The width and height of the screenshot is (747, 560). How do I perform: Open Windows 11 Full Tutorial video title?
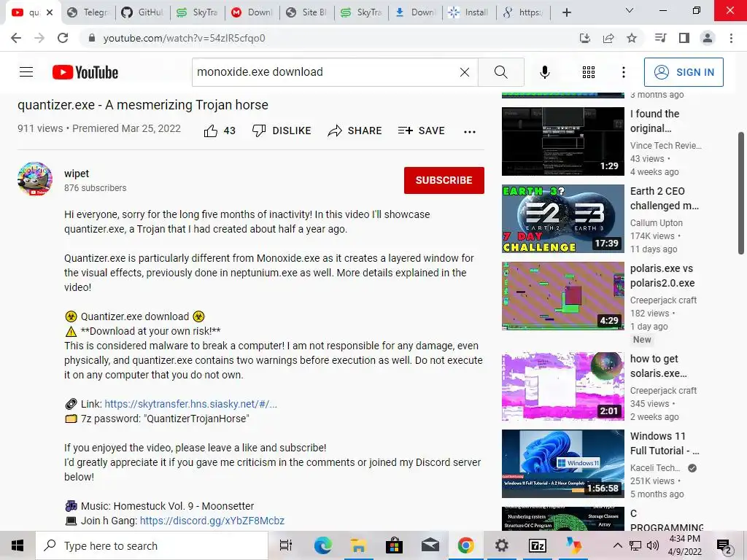tap(665, 443)
